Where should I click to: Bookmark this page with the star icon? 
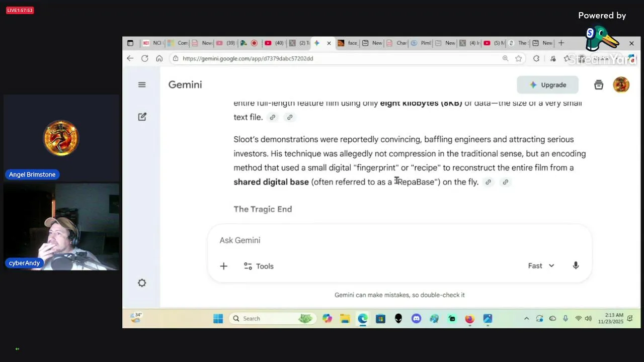pyautogui.click(x=519, y=58)
